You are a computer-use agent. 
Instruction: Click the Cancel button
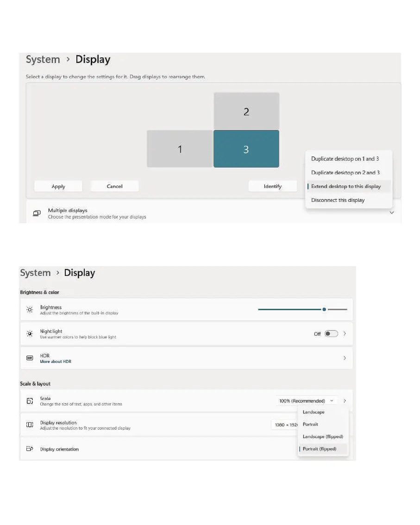coord(114,186)
